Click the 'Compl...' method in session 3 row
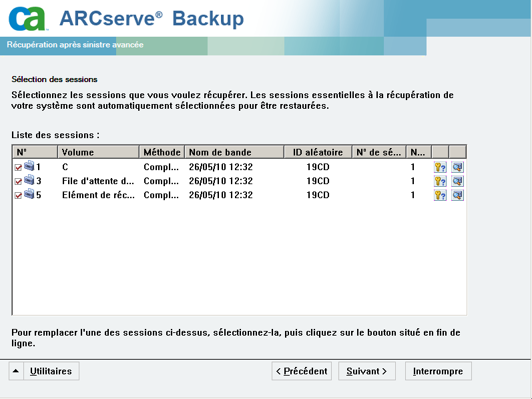The image size is (532, 399). click(161, 181)
